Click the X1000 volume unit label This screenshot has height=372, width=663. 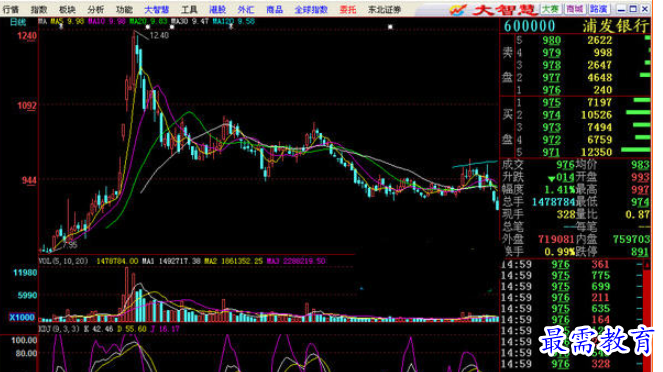(x=22, y=317)
